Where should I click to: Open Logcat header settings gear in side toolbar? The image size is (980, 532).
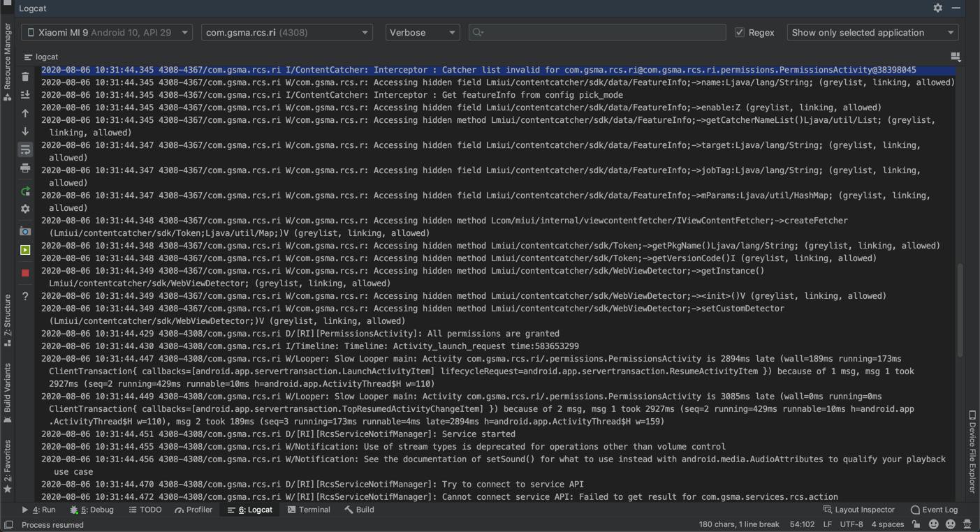click(25, 209)
